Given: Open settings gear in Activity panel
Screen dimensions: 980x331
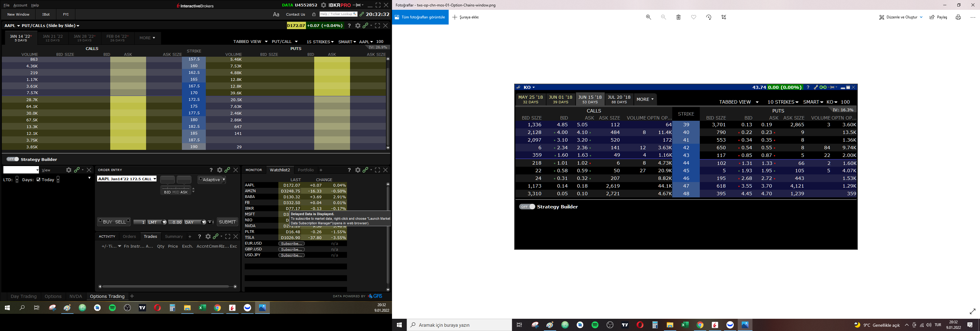Looking at the screenshot, I should click(x=208, y=237).
